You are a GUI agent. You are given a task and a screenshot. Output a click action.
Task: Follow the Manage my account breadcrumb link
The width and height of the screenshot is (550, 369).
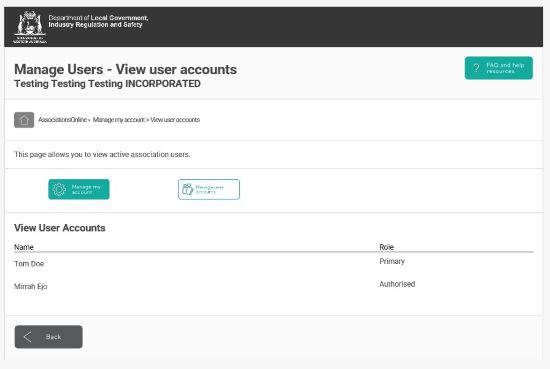(119, 120)
